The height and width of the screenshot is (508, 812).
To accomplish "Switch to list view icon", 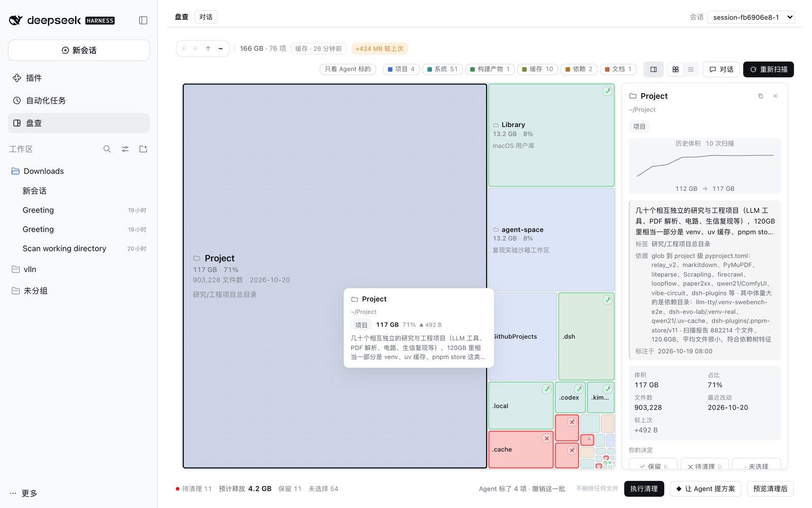I will tap(691, 69).
